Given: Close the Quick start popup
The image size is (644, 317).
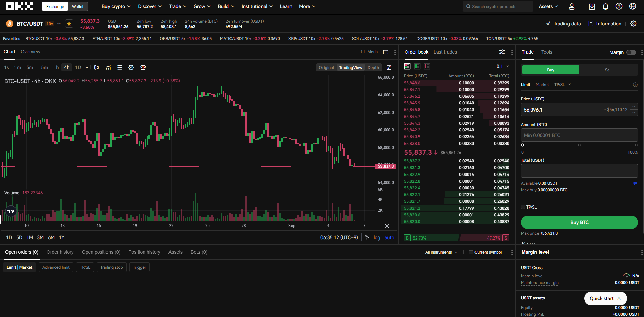Looking at the screenshot, I should (619, 298).
